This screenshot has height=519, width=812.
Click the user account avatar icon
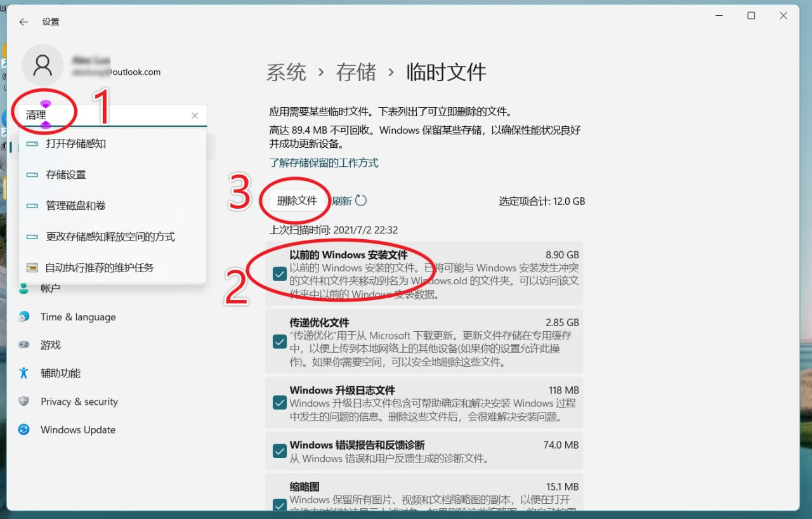[x=43, y=65]
